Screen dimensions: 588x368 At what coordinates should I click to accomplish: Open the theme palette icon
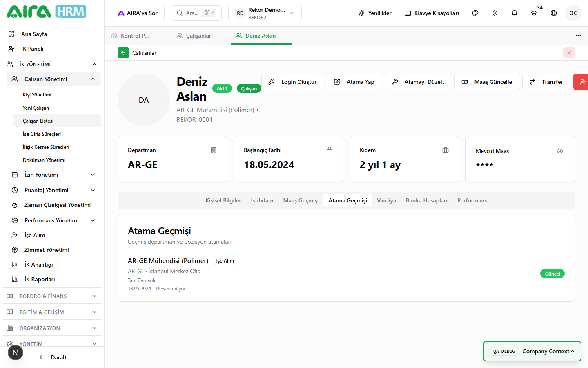[475, 13]
